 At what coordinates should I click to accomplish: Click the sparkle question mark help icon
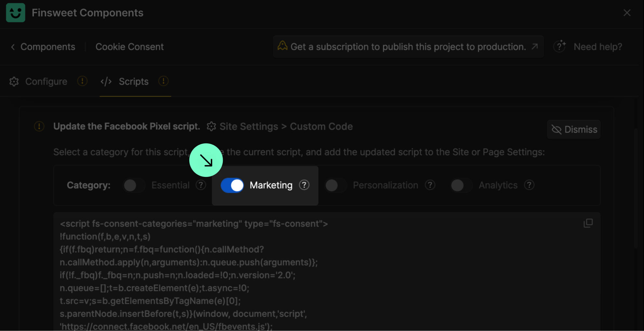(560, 46)
